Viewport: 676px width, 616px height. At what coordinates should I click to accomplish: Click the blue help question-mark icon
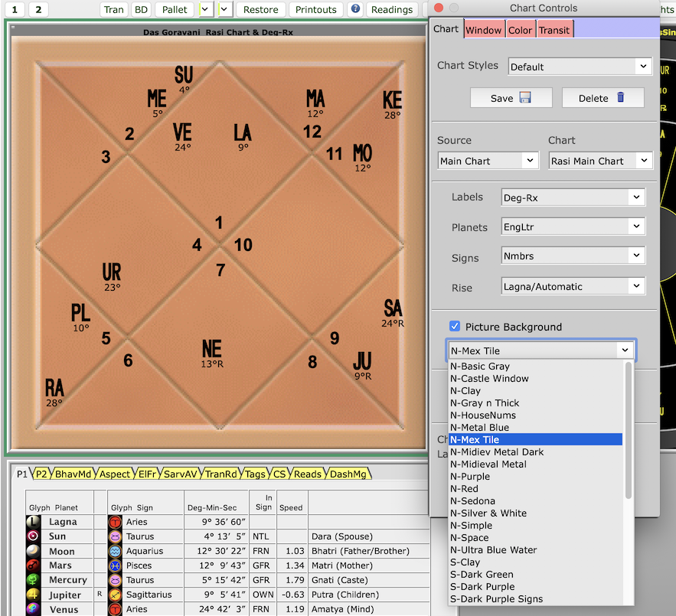[x=355, y=9]
